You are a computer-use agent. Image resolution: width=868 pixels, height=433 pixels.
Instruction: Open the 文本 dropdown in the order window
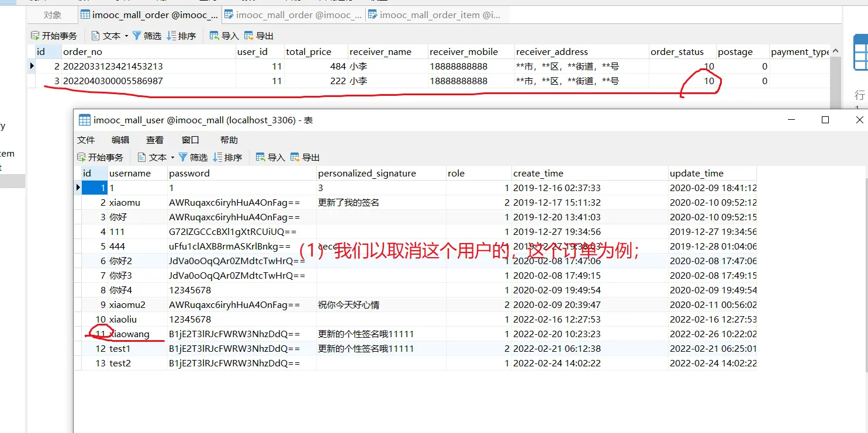pos(110,36)
